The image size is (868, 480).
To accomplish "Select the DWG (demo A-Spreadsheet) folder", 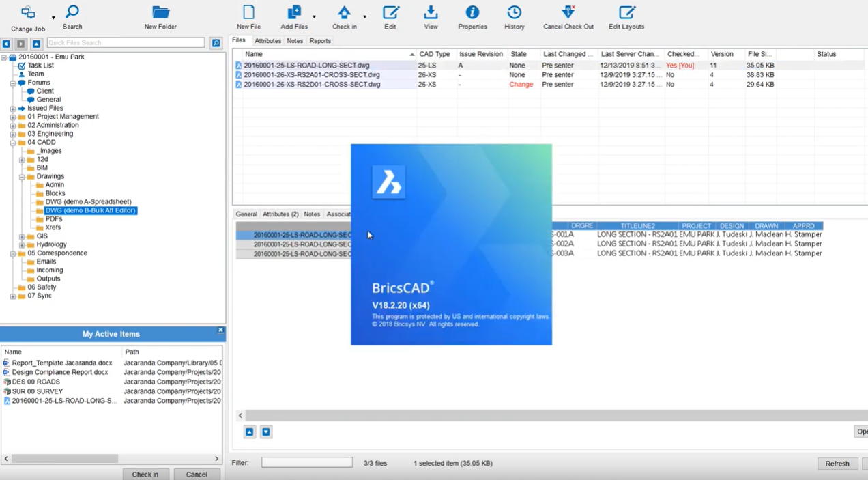I will tap(88, 202).
